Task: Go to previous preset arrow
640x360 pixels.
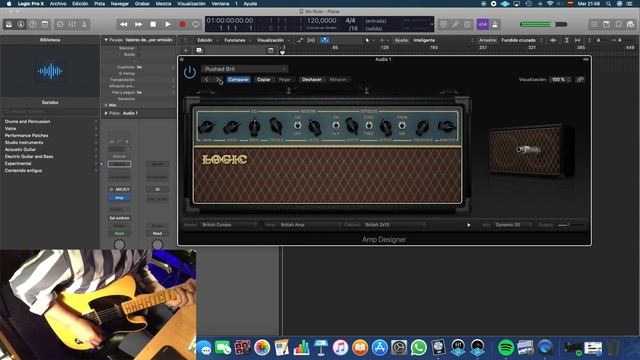Action: coord(207,80)
